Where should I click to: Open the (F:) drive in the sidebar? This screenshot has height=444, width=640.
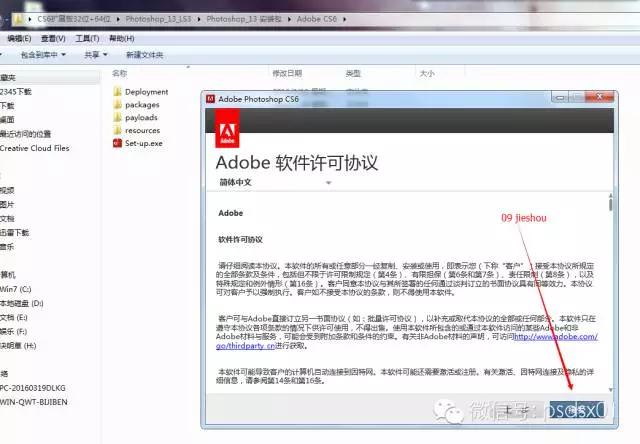pyautogui.click(x=13, y=331)
